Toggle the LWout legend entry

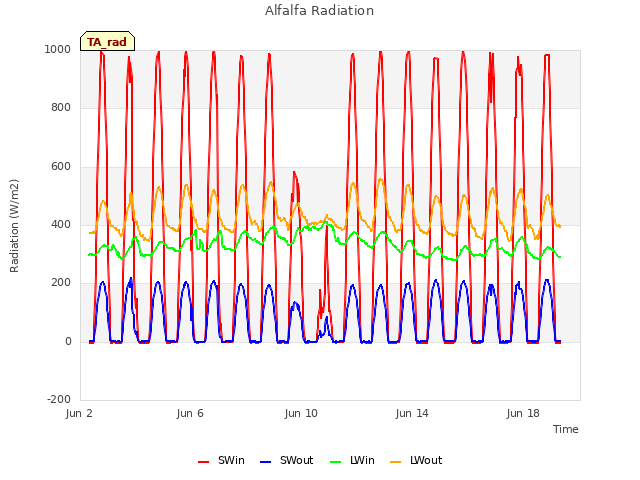(416, 460)
